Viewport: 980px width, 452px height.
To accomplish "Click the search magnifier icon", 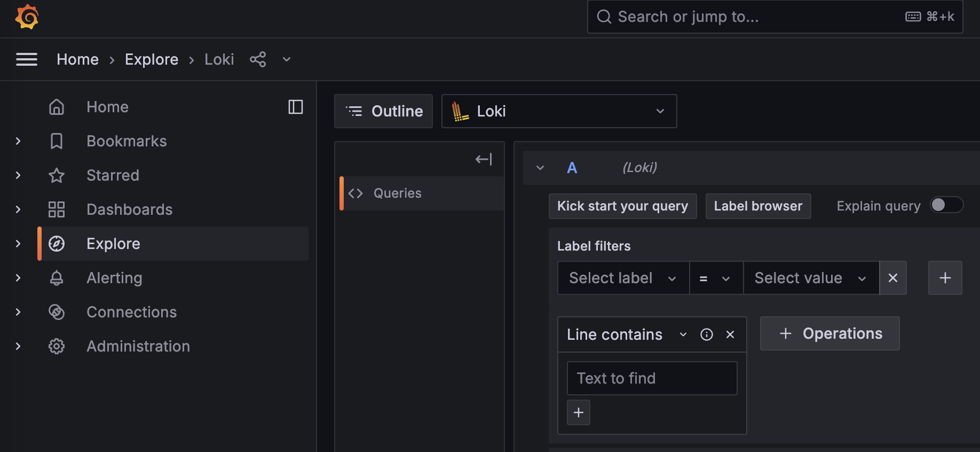I will pyautogui.click(x=604, y=17).
